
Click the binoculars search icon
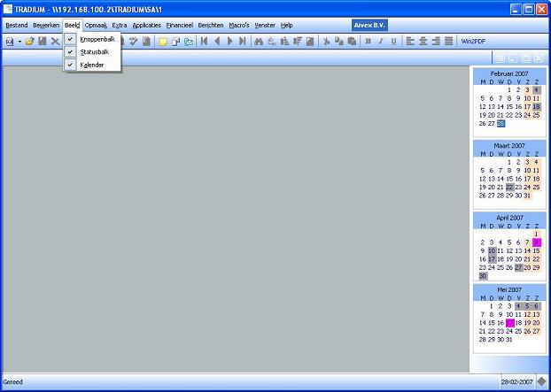[258, 42]
